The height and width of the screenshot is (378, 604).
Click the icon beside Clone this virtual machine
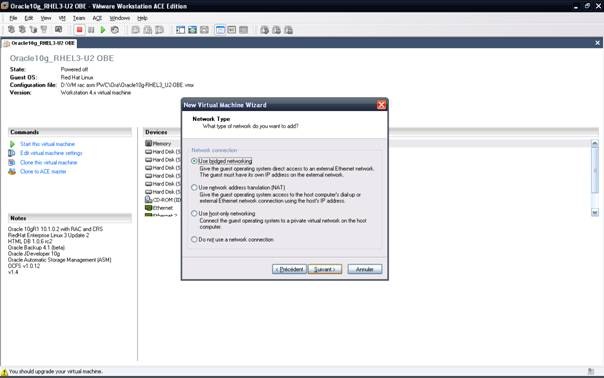click(12, 162)
